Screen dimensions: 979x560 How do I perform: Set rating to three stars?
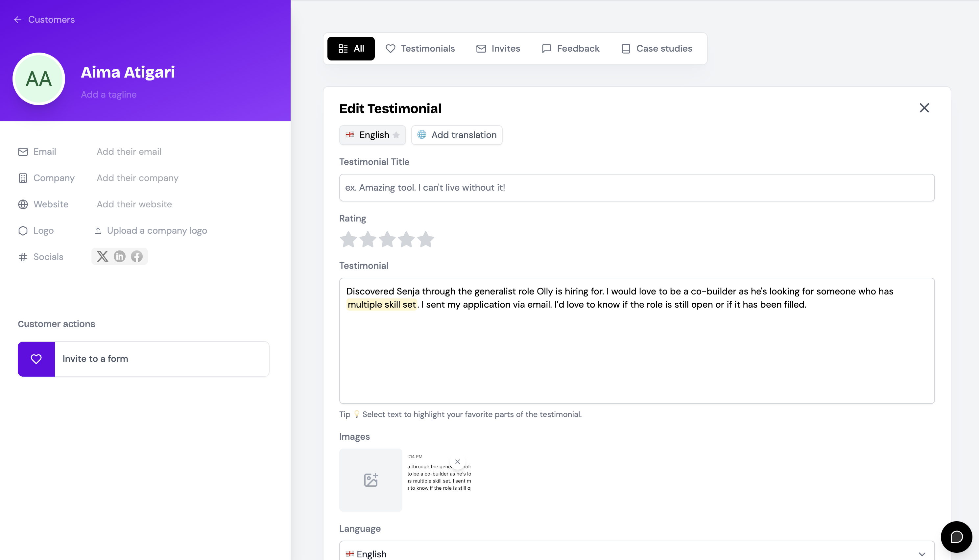pos(387,239)
